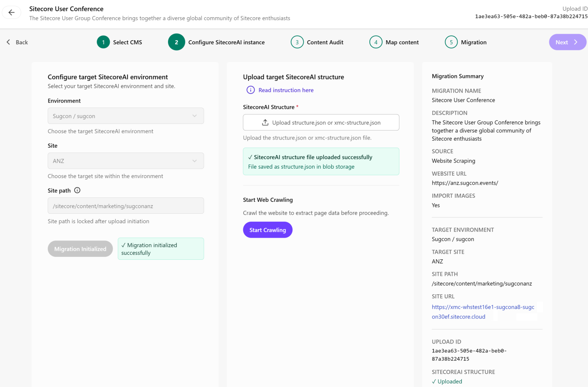Screen dimensions: 588x387
Task: Click the 'Sugcon / sugcon' target environment value
Action: click(x=453, y=239)
